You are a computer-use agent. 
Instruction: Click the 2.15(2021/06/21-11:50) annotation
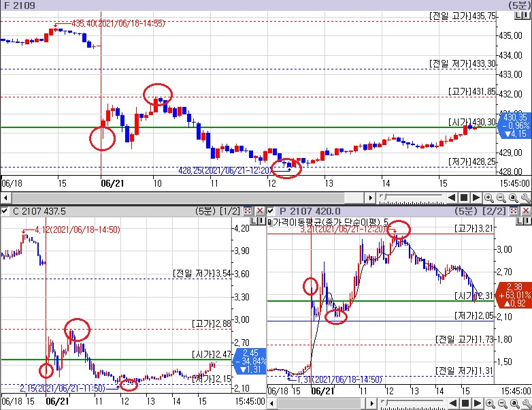click(63, 388)
